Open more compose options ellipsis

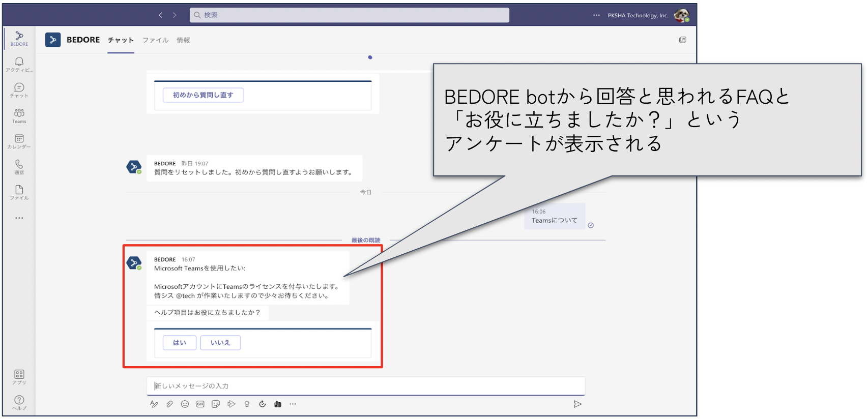tap(293, 404)
